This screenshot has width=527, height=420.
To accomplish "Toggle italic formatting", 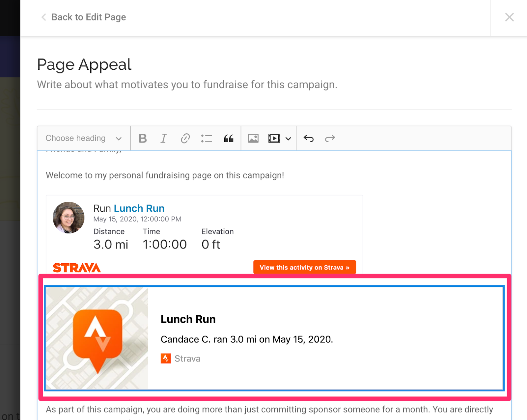I will [x=164, y=138].
